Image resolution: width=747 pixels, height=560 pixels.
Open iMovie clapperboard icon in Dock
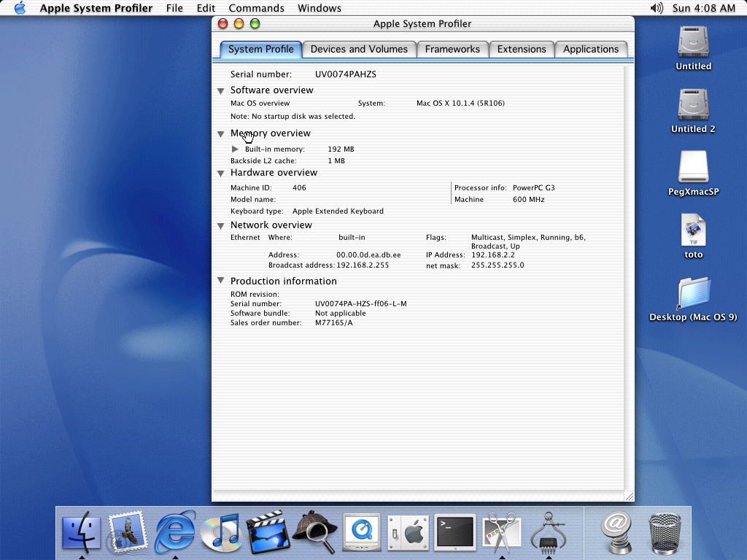(x=268, y=532)
